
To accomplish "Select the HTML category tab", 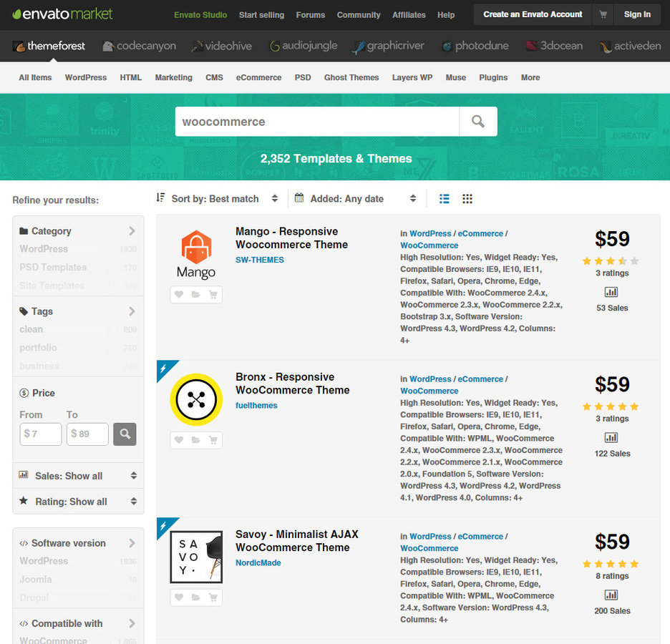I will click(131, 78).
